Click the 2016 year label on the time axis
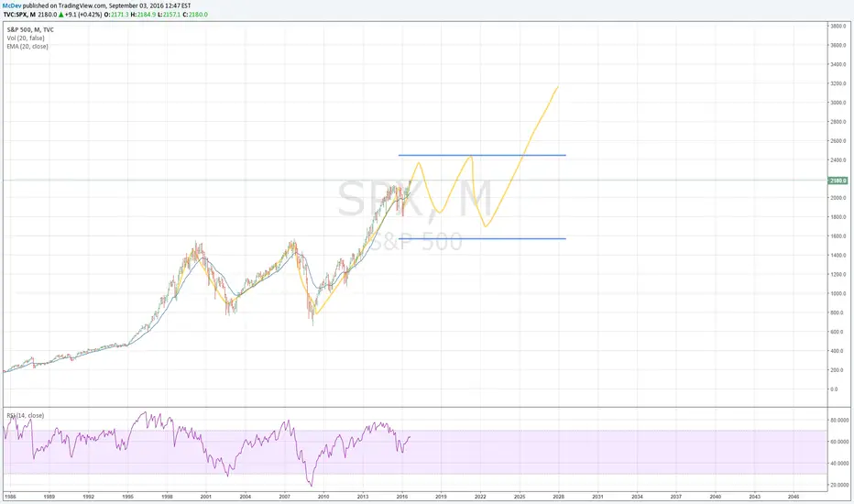This screenshot has width=854, height=504. point(402,497)
